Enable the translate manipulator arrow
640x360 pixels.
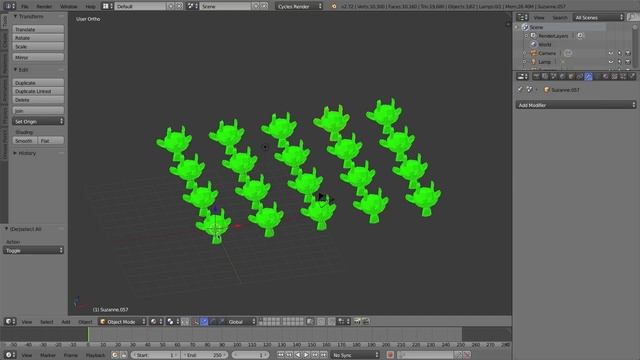point(204,322)
